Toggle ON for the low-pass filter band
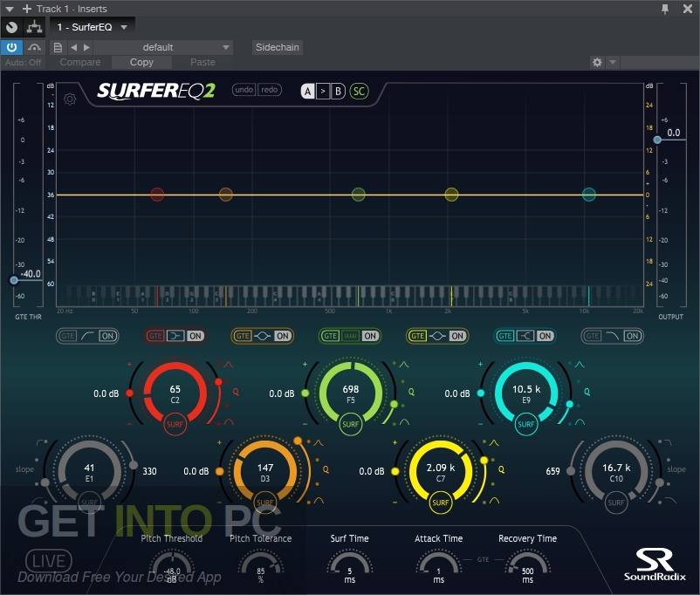 tap(632, 336)
